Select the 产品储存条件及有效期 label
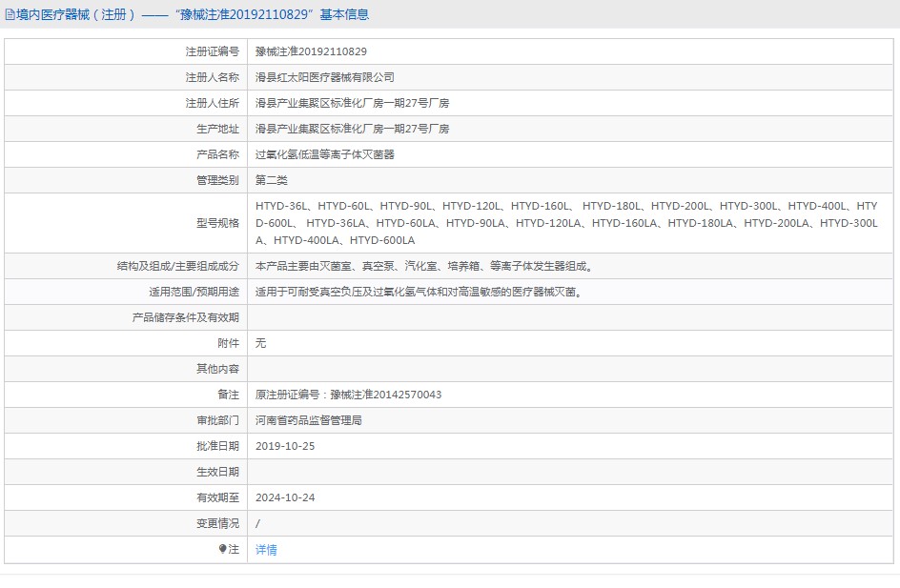This screenshot has height=588, width=900. click(x=185, y=317)
